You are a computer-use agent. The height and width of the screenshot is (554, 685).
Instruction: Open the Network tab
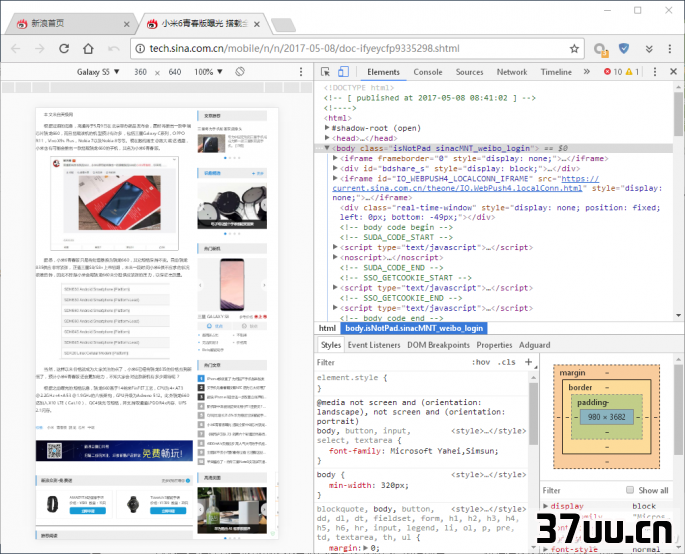tap(512, 72)
